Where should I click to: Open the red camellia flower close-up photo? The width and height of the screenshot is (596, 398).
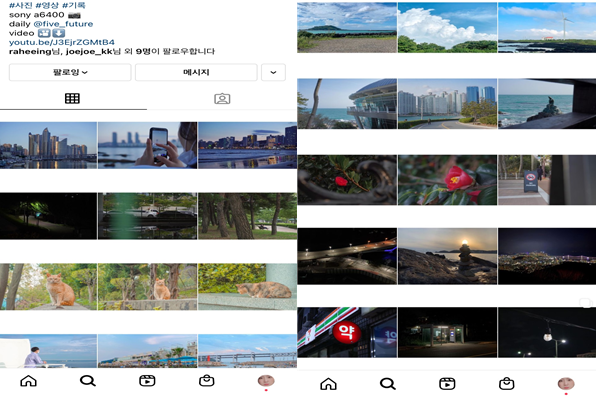click(447, 180)
